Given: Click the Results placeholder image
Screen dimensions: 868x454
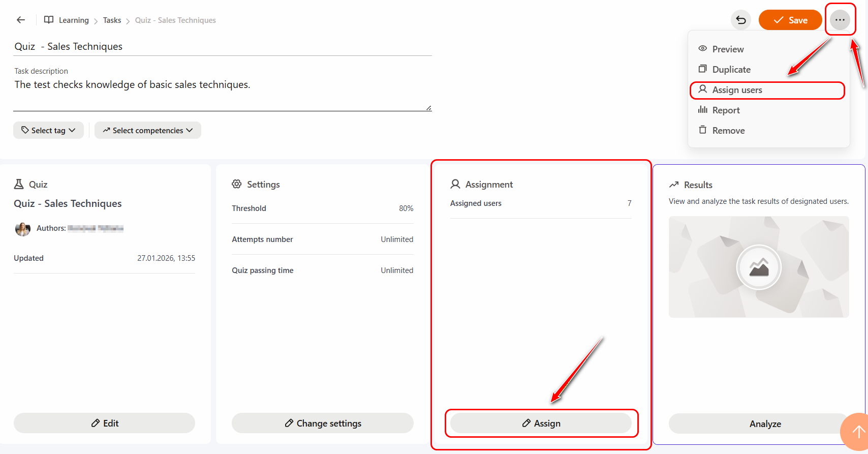Looking at the screenshot, I should (x=758, y=267).
